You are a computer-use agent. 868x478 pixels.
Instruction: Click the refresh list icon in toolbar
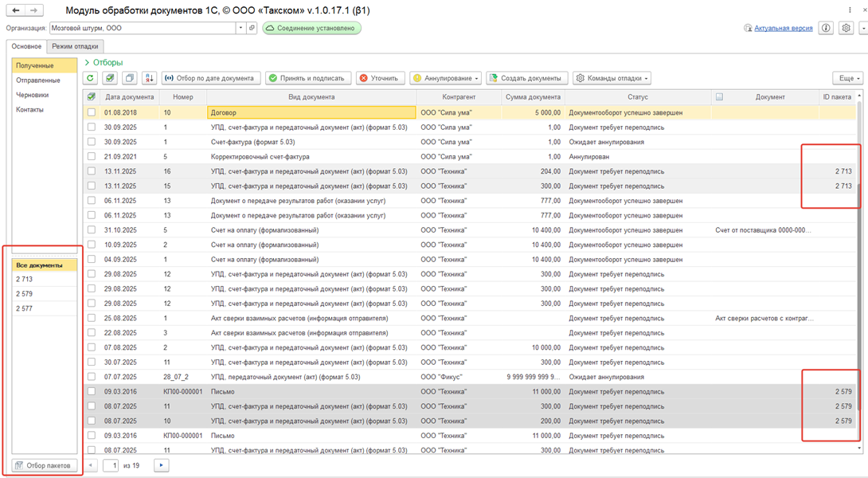point(90,78)
